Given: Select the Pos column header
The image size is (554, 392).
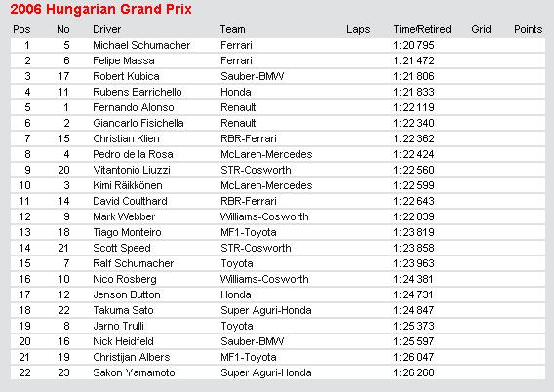Looking at the screenshot, I should coord(21,29).
